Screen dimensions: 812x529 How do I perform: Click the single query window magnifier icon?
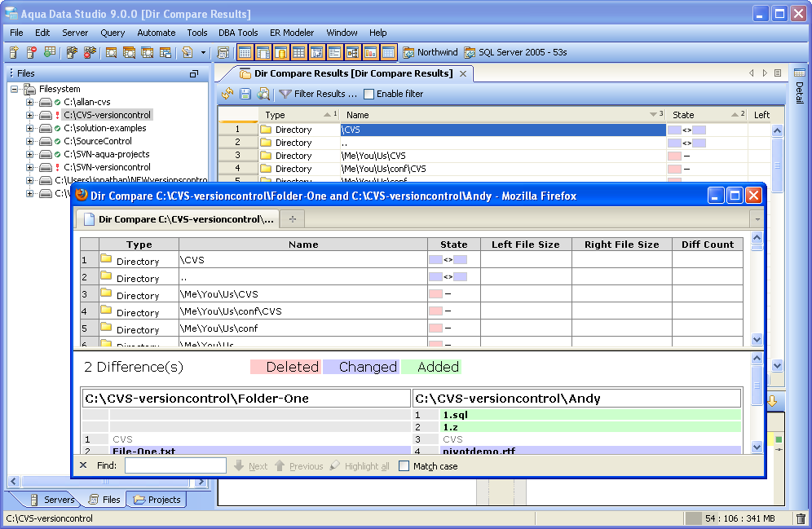click(x=111, y=52)
